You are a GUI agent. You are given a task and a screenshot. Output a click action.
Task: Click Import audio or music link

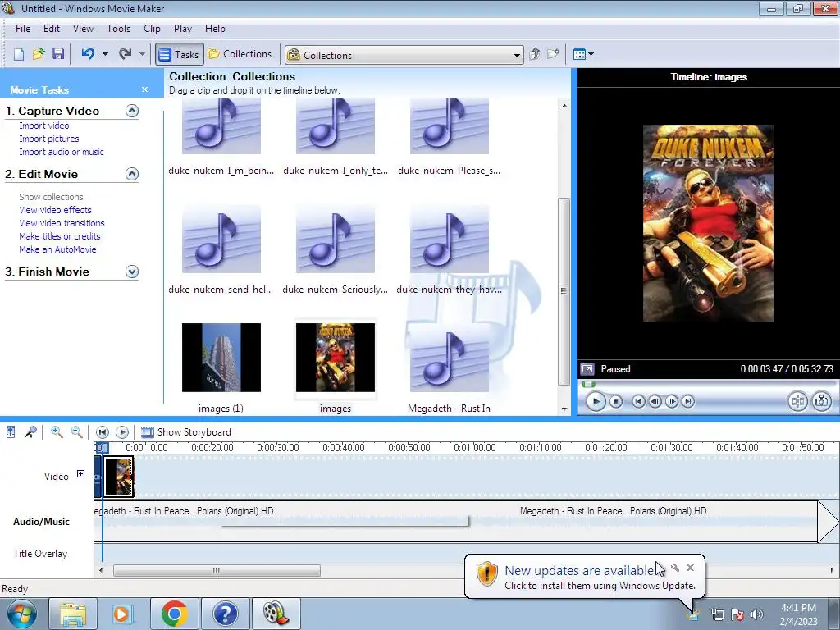pos(62,152)
